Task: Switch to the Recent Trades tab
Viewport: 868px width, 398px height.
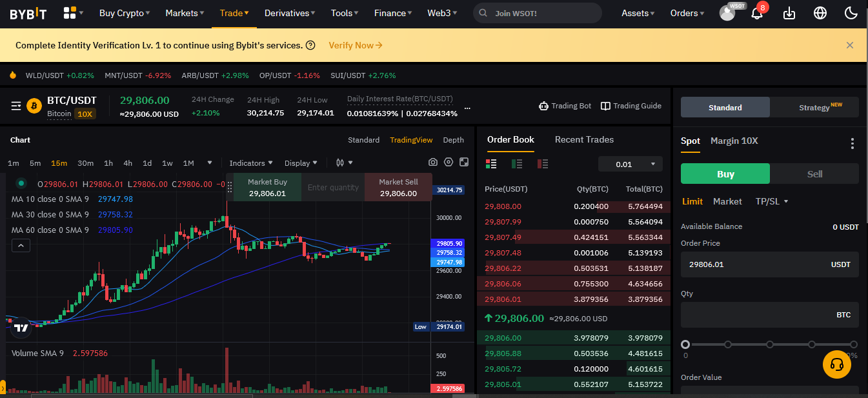Action: point(584,139)
